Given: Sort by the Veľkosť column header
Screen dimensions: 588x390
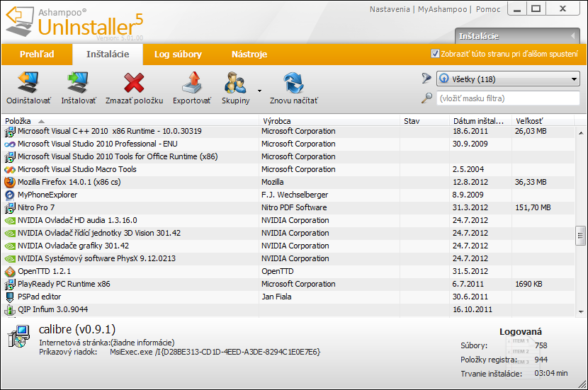Looking at the screenshot, I should coord(543,121).
